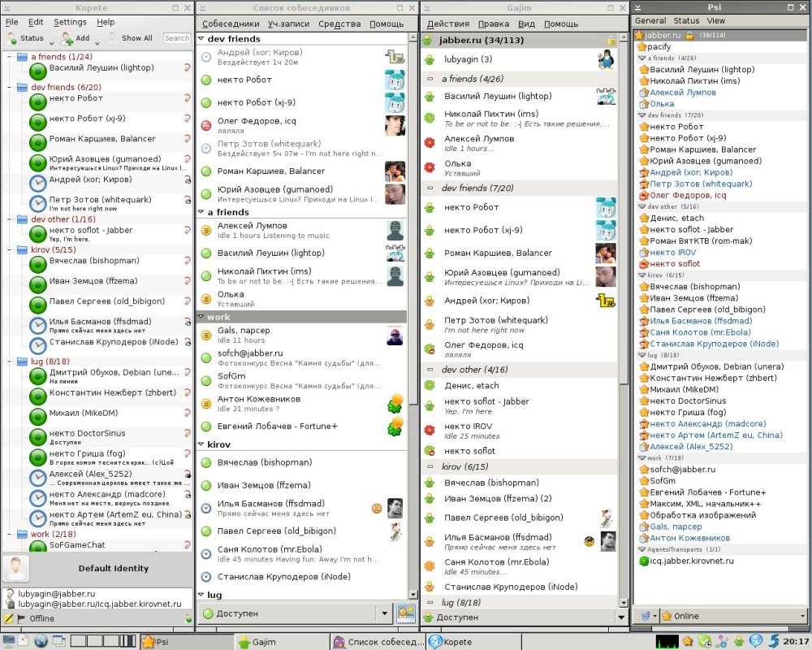The height and width of the screenshot is (650, 812).
Task: Click the buddy icon button in Pidgin bottom bar
Action: coord(405,613)
